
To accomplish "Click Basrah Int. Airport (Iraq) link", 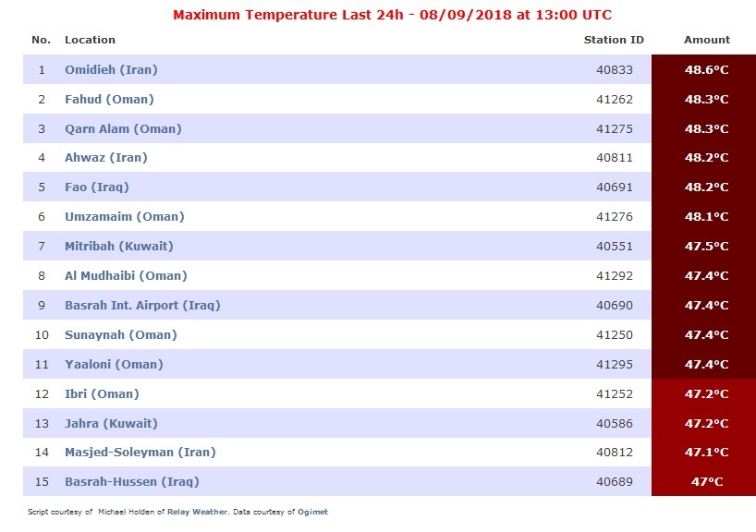I will tap(142, 306).
